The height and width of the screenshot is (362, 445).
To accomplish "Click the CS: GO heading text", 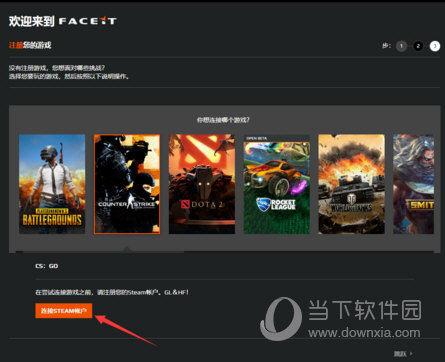I will pyautogui.click(x=47, y=266).
